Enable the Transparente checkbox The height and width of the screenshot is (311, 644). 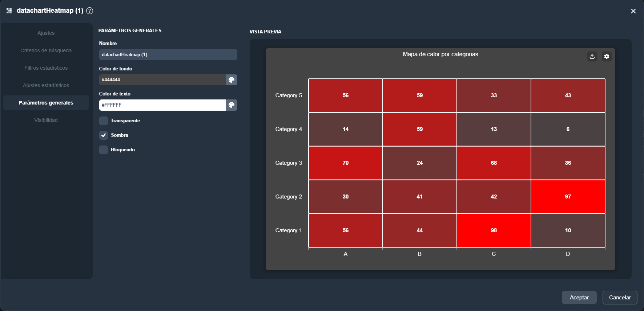click(104, 121)
